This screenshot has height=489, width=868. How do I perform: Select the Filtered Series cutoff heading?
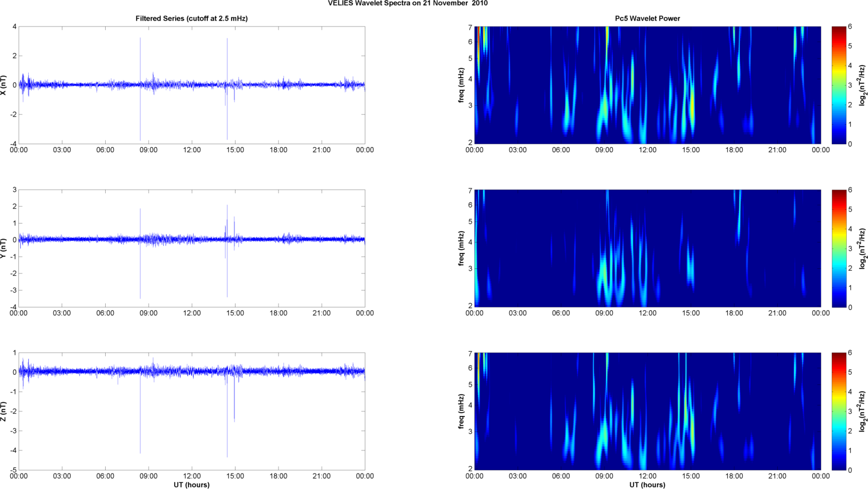point(191,18)
